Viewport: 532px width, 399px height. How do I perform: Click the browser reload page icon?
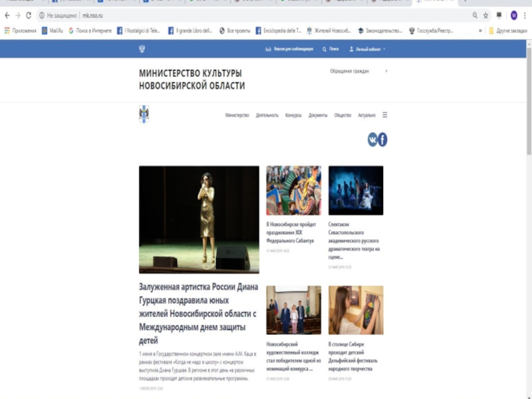click(29, 15)
